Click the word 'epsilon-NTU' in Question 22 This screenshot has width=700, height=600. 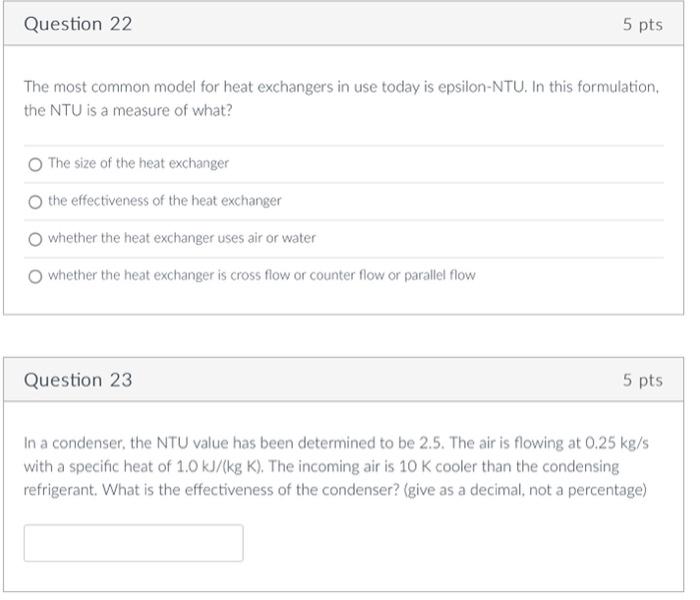tap(482, 87)
